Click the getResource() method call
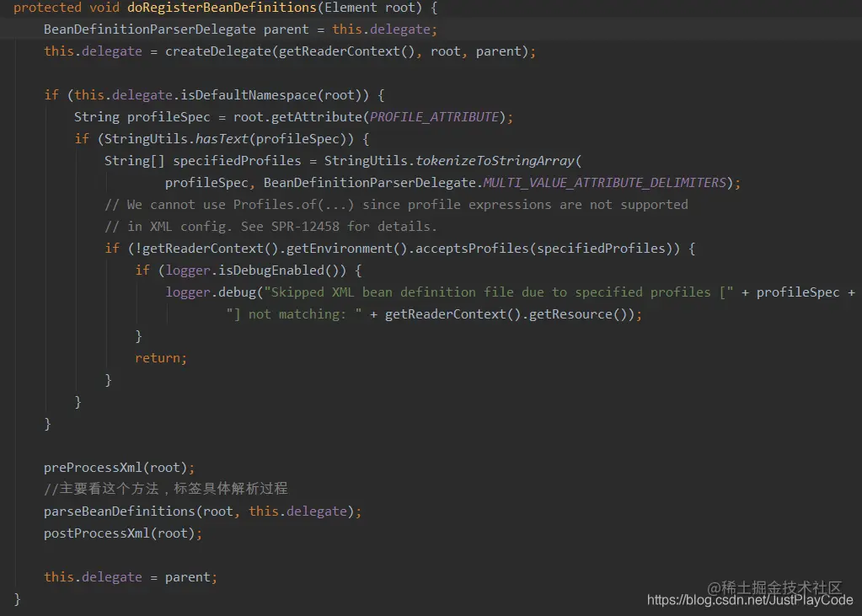The height and width of the screenshot is (616, 862). coord(577,314)
